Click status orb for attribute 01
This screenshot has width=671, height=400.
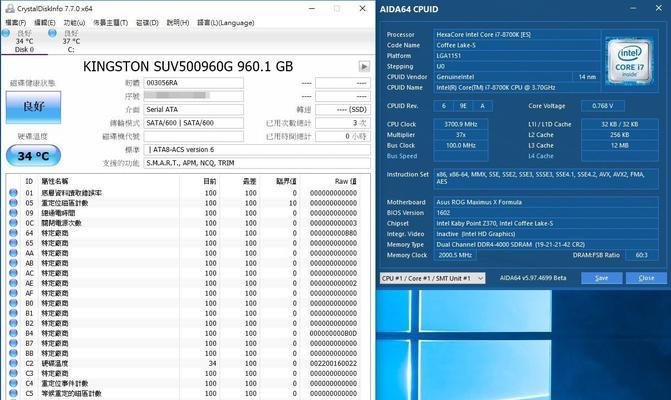[x=13, y=193]
